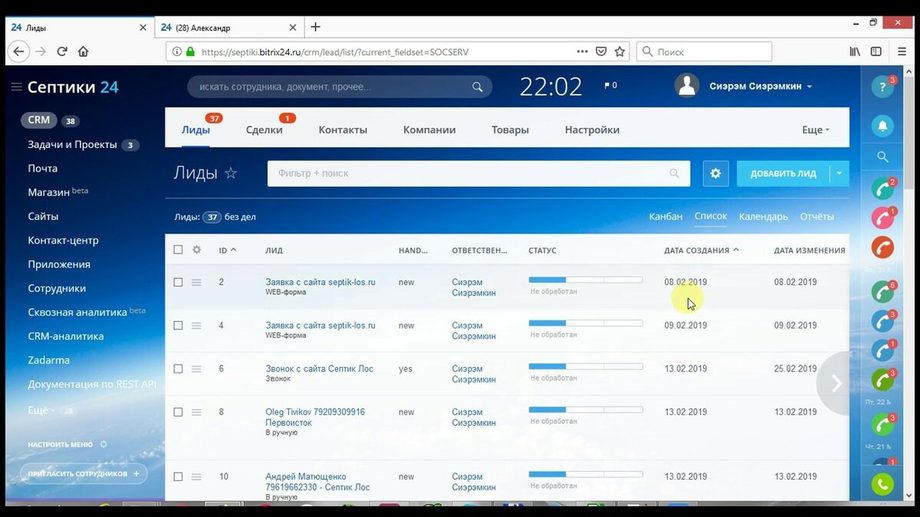The image size is (920, 517).
Task: Open Pocket save icon in address bar
Action: 601,52
